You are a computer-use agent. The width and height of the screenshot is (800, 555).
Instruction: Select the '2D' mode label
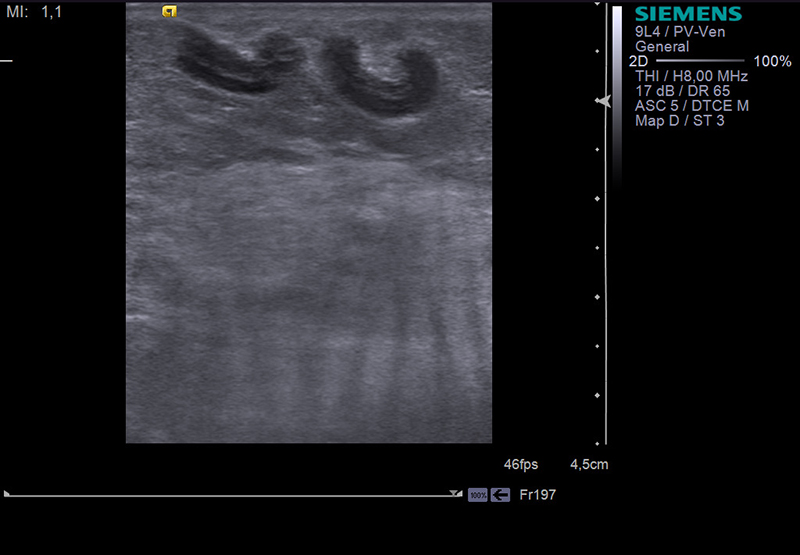pos(638,61)
